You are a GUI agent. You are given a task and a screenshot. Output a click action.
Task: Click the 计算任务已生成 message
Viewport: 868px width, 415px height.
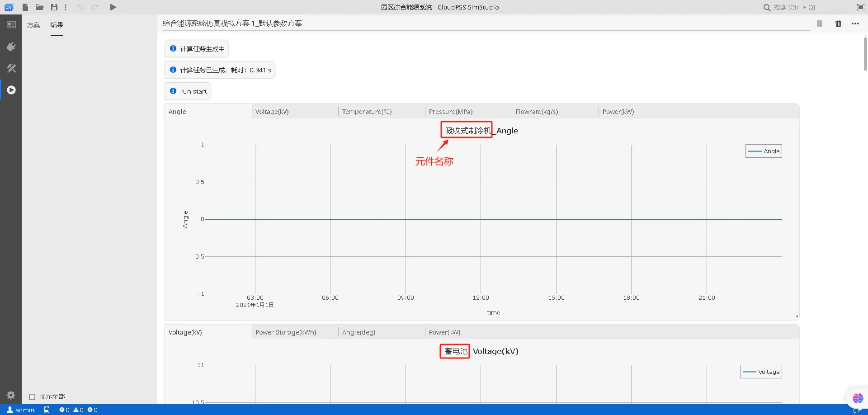pos(220,70)
